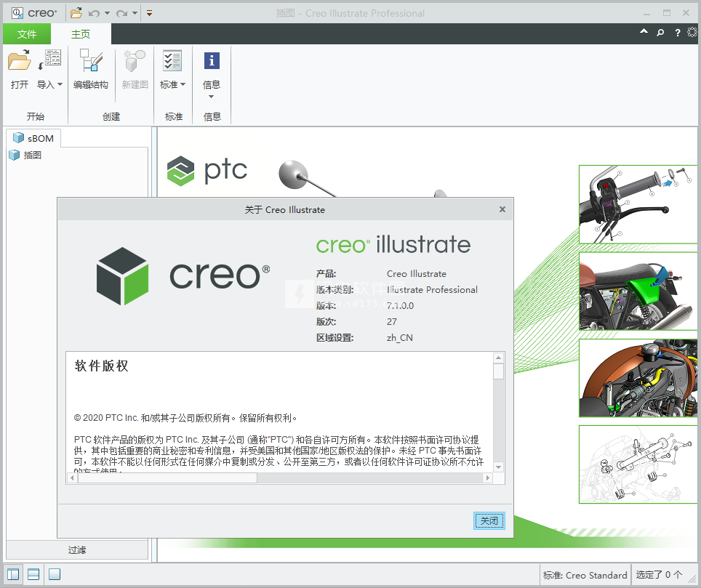This screenshot has height=588, width=701.
Task: Close the About Creo Illustrate dialog with X
Action: tap(502, 209)
